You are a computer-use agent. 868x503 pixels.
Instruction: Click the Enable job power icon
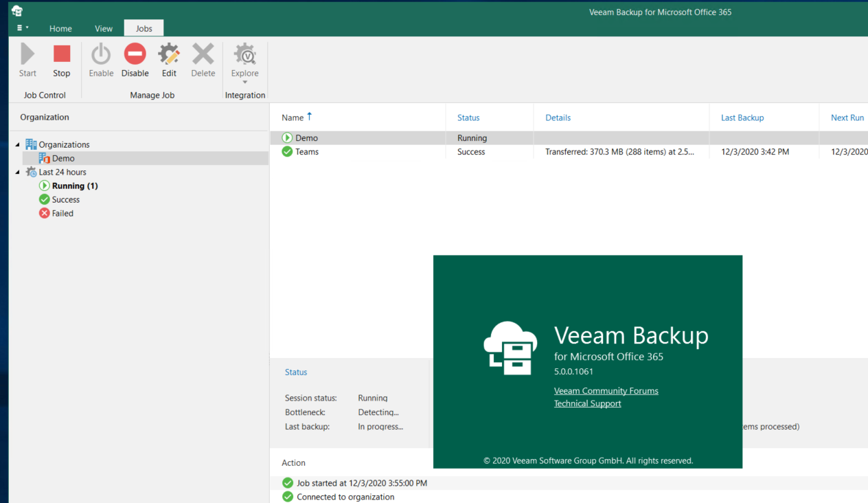(x=101, y=55)
